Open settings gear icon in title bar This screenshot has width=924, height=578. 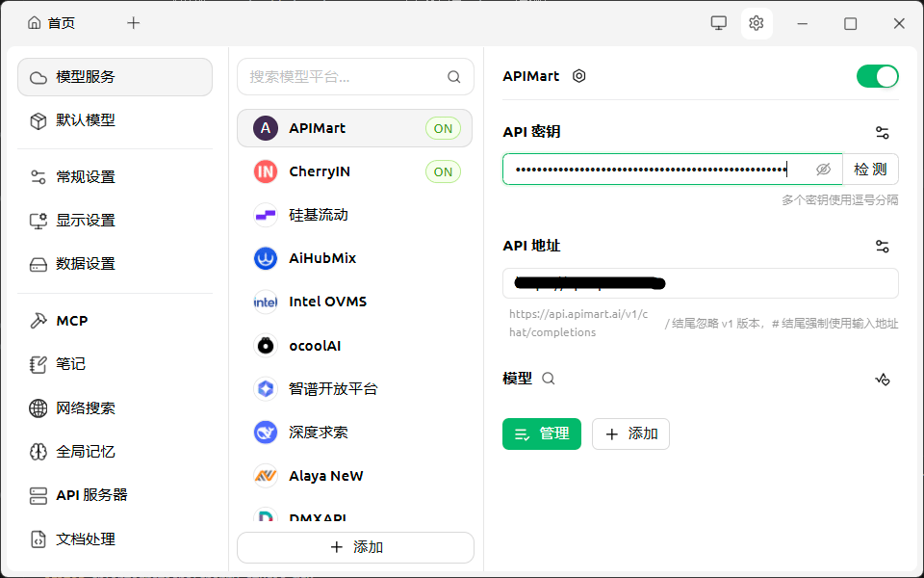pos(757,23)
